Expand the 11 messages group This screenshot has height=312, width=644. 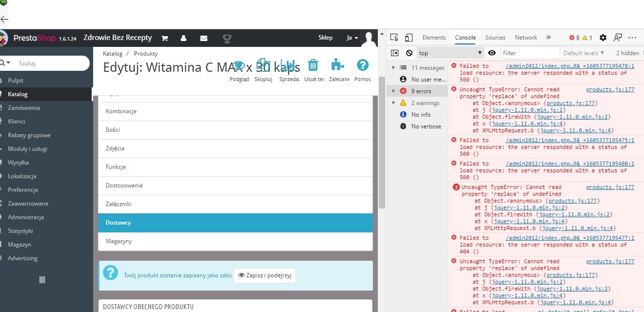click(394, 68)
